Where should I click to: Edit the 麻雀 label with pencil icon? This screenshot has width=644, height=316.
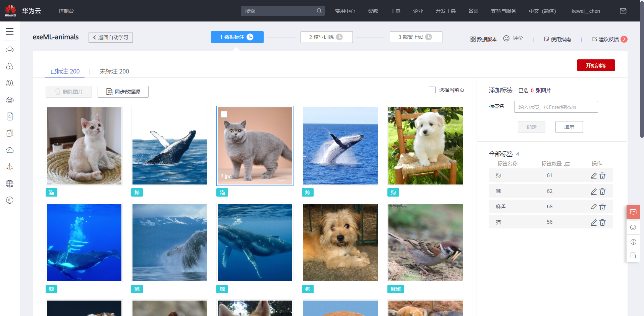point(594,207)
